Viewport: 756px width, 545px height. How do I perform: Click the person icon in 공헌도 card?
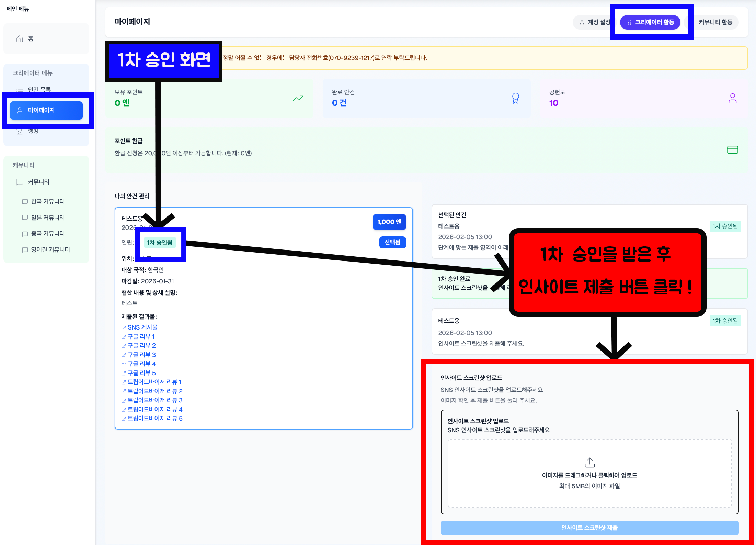coord(732,99)
